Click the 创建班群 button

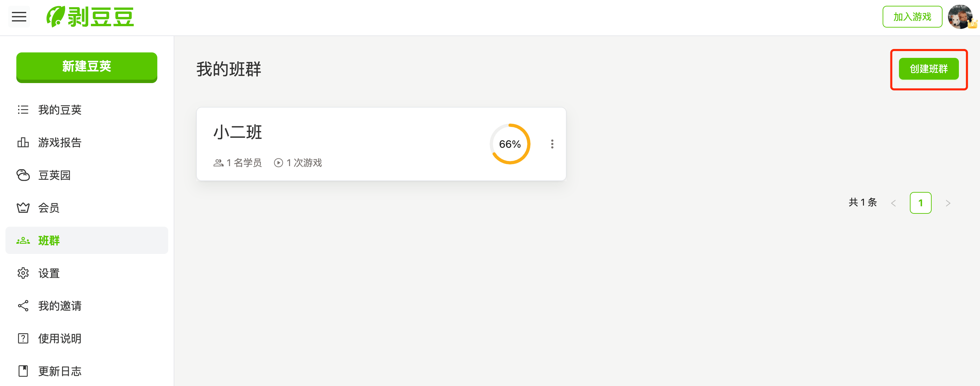tap(929, 69)
